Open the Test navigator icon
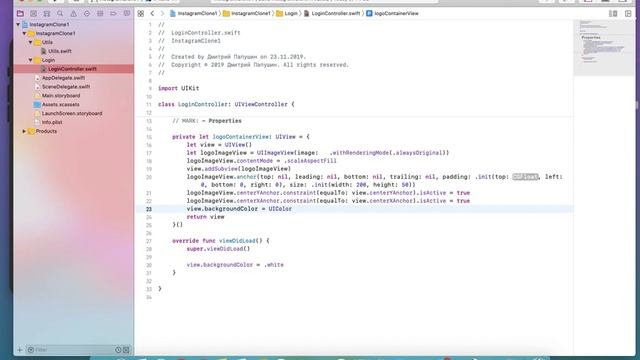 click(x=87, y=13)
